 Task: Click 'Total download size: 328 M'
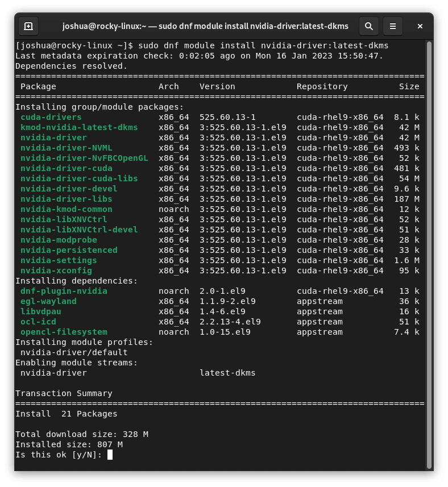82,434
